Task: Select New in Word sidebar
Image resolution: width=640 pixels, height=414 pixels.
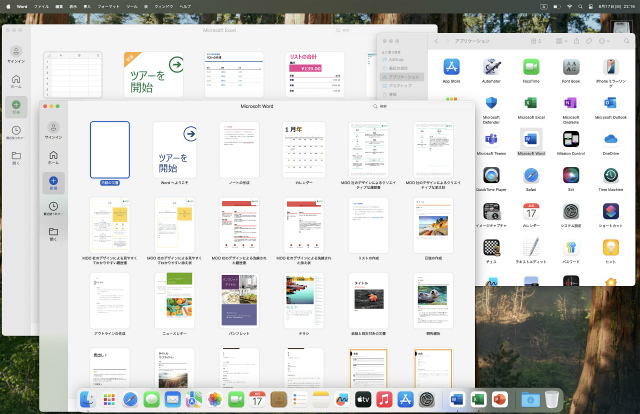Action: tap(52, 183)
